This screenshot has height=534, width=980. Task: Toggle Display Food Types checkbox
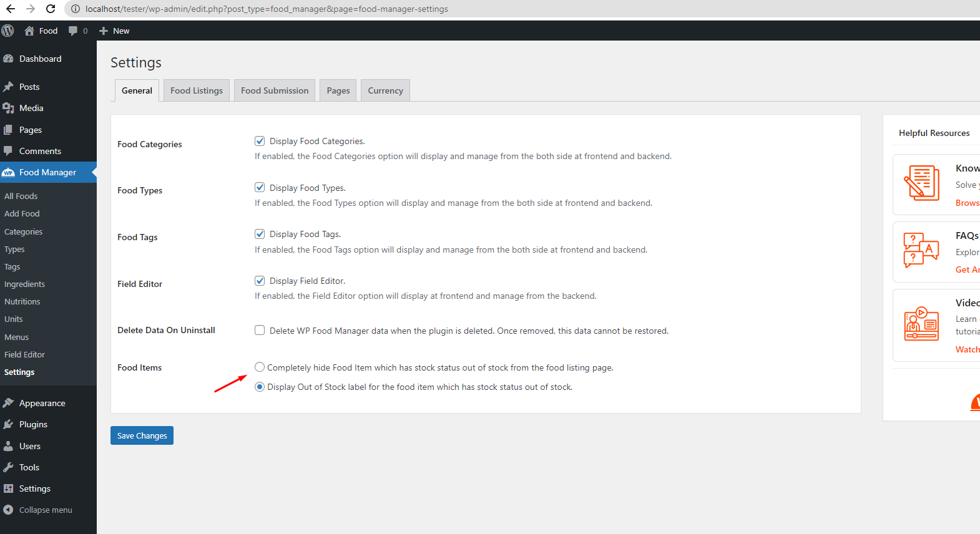260,187
